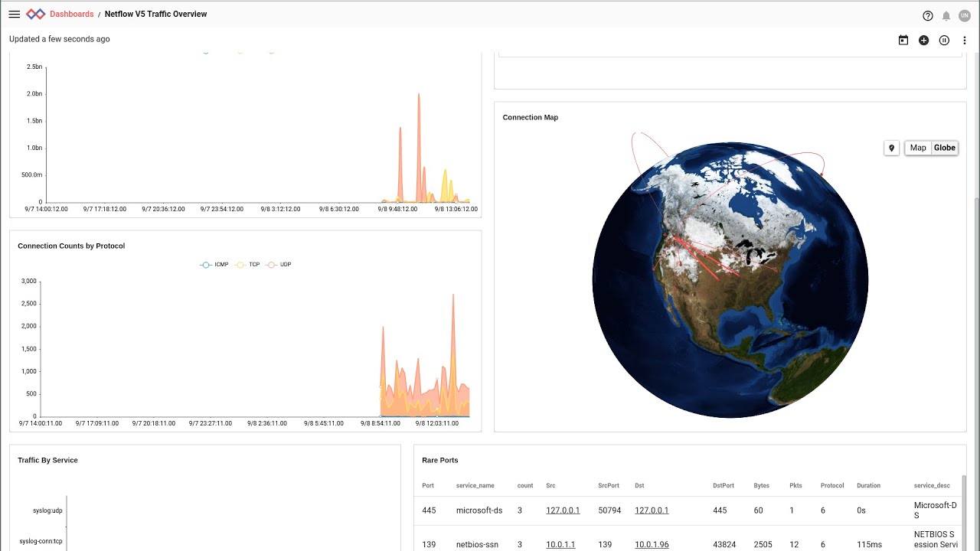Open source IP 10.0.1.1 link
The image size is (980, 551).
coord(560,545)
